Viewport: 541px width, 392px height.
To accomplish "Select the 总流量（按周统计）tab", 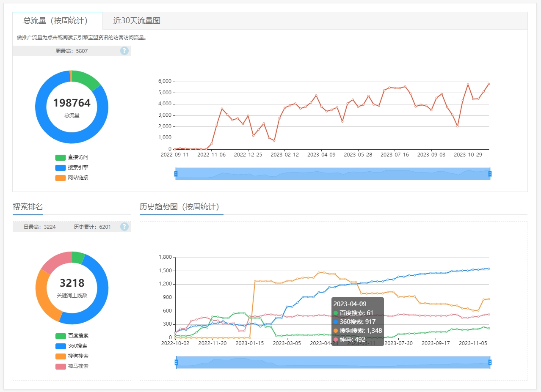I will [x=55, y=21].
